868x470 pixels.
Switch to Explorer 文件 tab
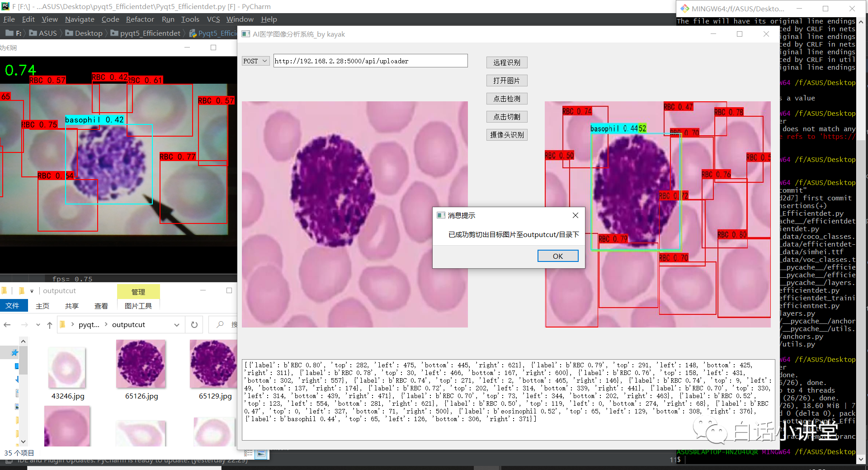[x=12, y=306]
